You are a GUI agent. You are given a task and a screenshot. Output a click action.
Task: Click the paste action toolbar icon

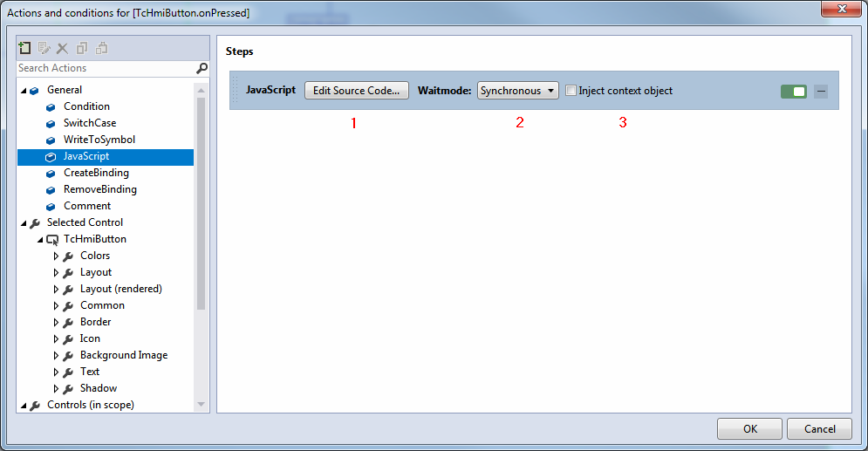point(101,48)
